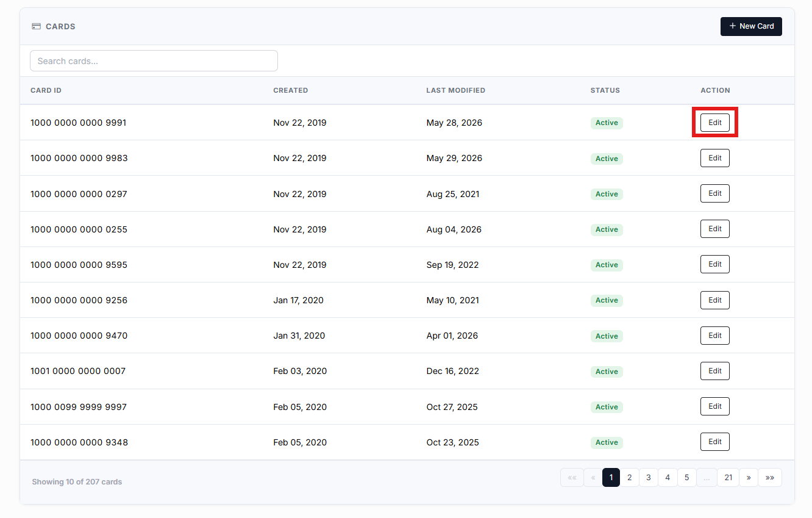
Task: Edit card ending in 9256
Action: tap(715, 300)
